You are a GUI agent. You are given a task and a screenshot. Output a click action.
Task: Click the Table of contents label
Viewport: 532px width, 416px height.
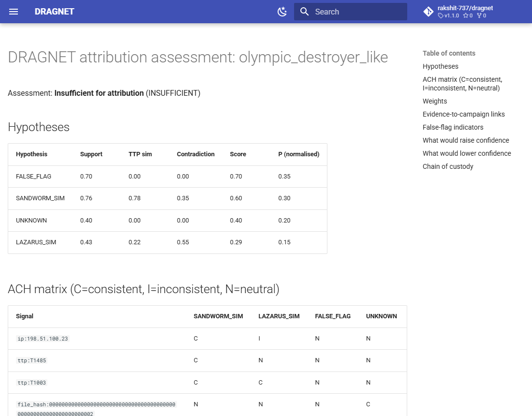point(449,53)
